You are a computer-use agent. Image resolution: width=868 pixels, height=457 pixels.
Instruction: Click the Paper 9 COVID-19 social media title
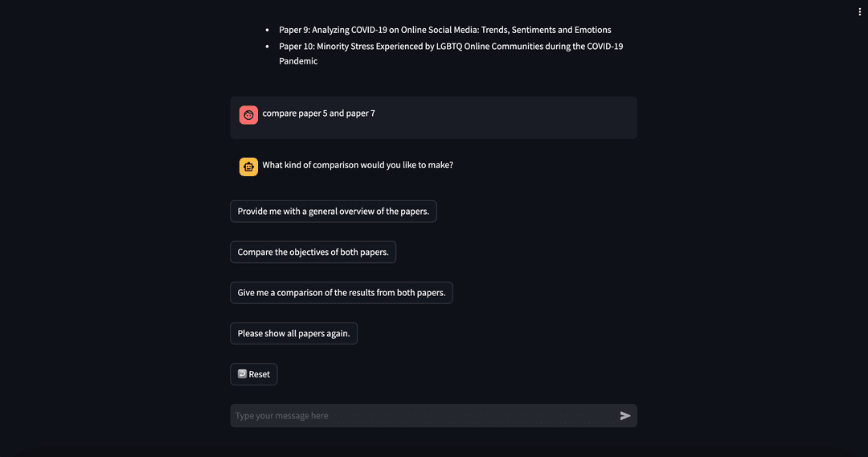(445, 30)
